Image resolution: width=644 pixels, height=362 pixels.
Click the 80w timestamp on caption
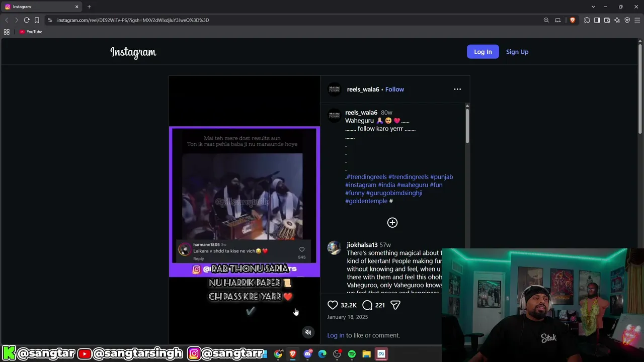386,113
